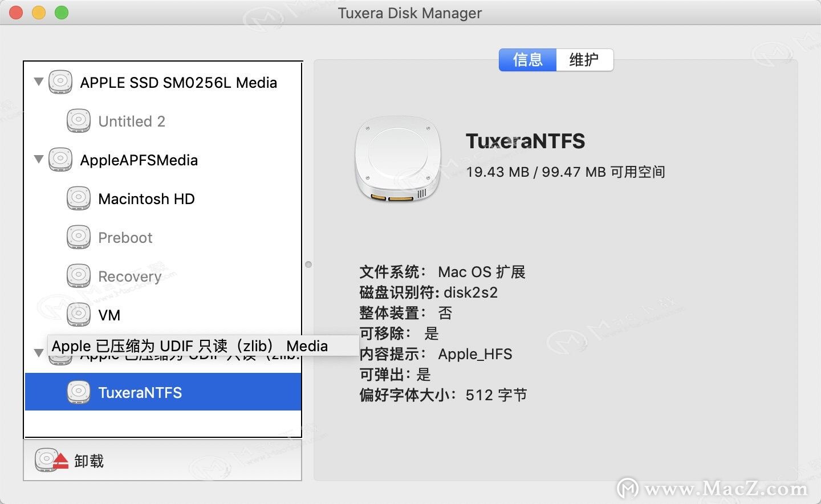Collapse the Apple UDIF Media disk image node
821x504 pixels.
39,353
